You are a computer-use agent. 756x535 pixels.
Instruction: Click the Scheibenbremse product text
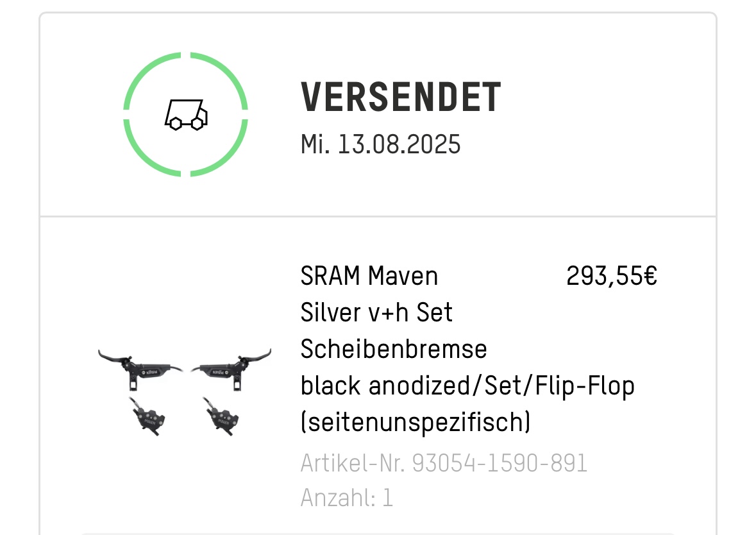click(394, 350)
